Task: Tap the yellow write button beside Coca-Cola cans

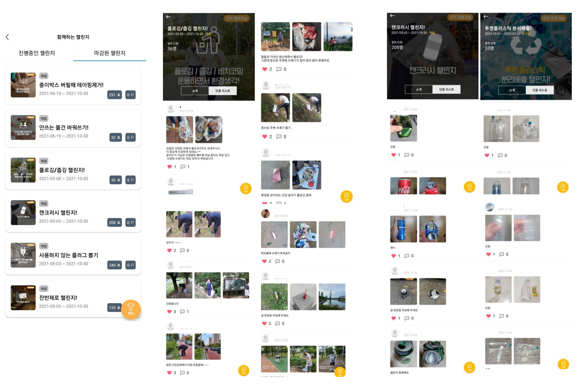Action: tap(469, 187)
